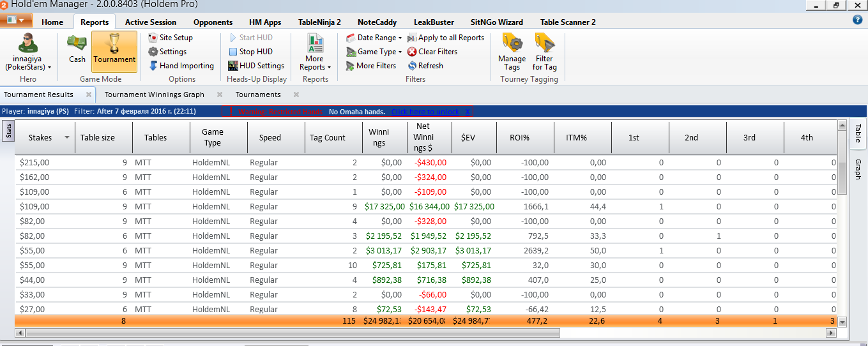Sort by the Speed column header
This screenshot has width=868, height=346.
click(x=276, y=137)
